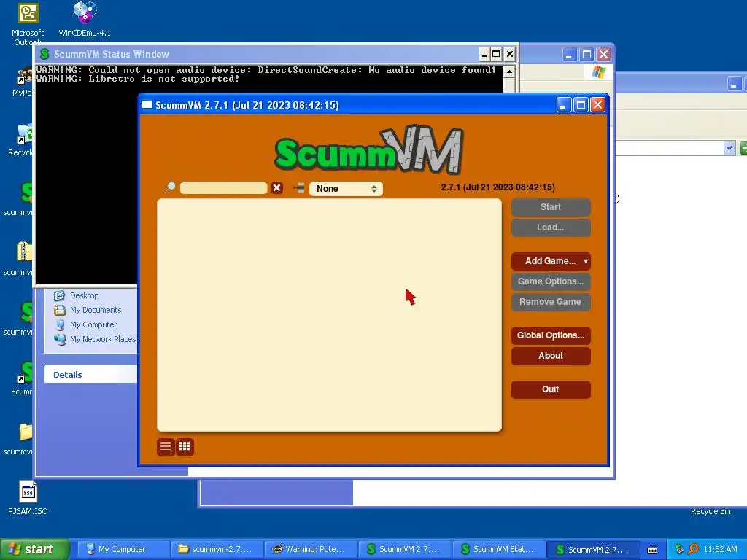The height and width of the screenshot is (560, 747).
Task: Click the 11:52 AM taskbar clock
Action: click(x=720, y=549)
